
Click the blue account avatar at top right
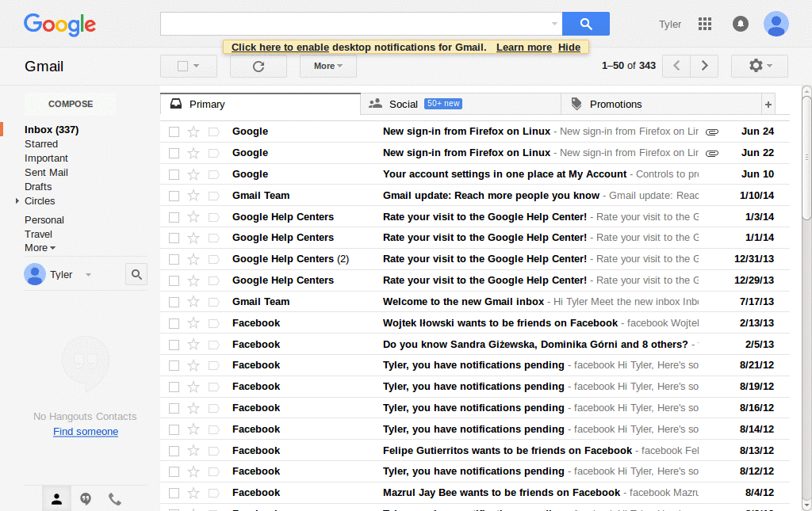(x=776, y=24)
